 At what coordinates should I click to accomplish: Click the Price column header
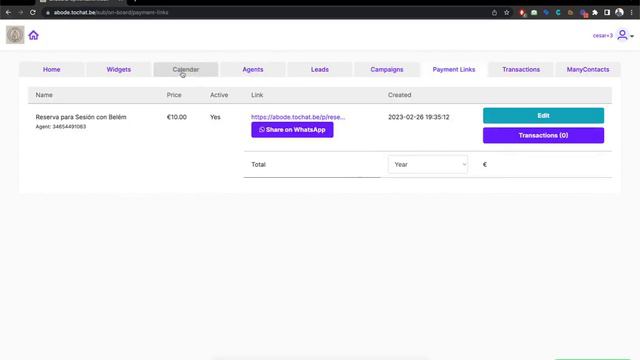pyautogui.click(x=174, y=95)
